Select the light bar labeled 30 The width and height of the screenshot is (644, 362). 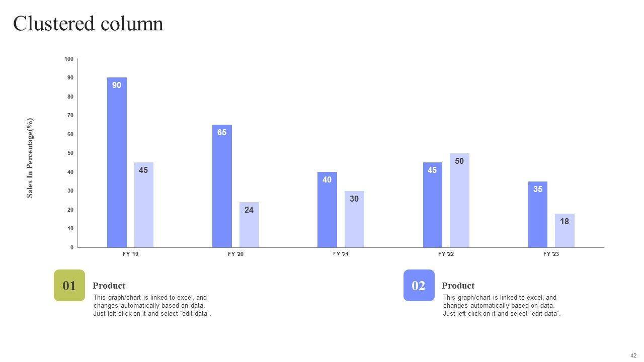(354, 219)
